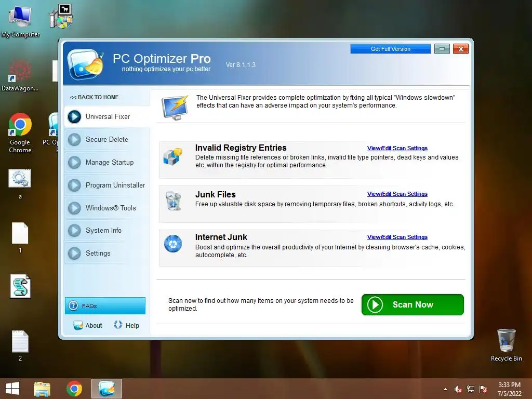Click the Scan Now play arrow icon
Viewport: 532px width, 399px height.
click(375, 304)
